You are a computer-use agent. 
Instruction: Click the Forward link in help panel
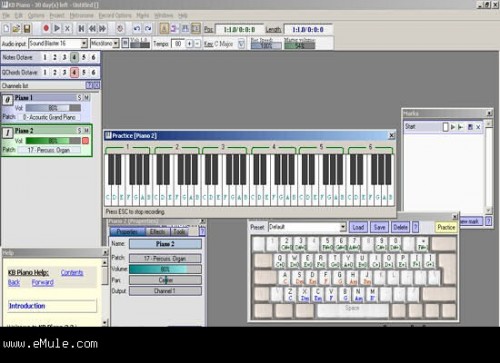tap(43, 283)
